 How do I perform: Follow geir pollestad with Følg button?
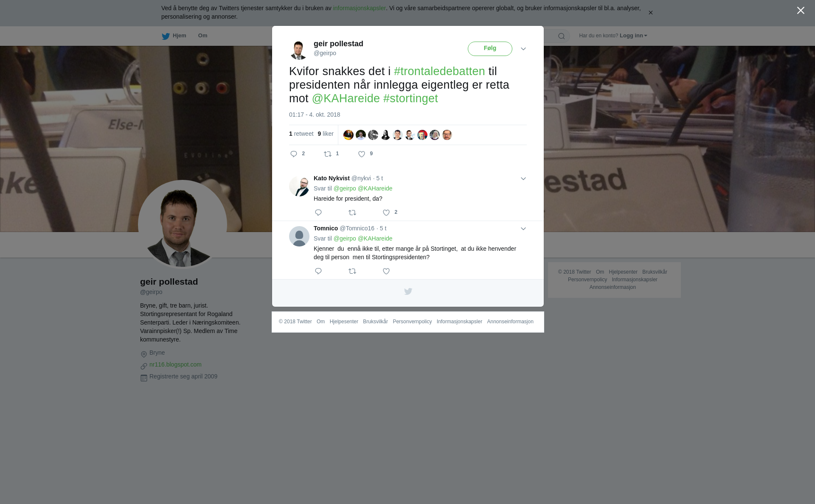tap(490, 49)
